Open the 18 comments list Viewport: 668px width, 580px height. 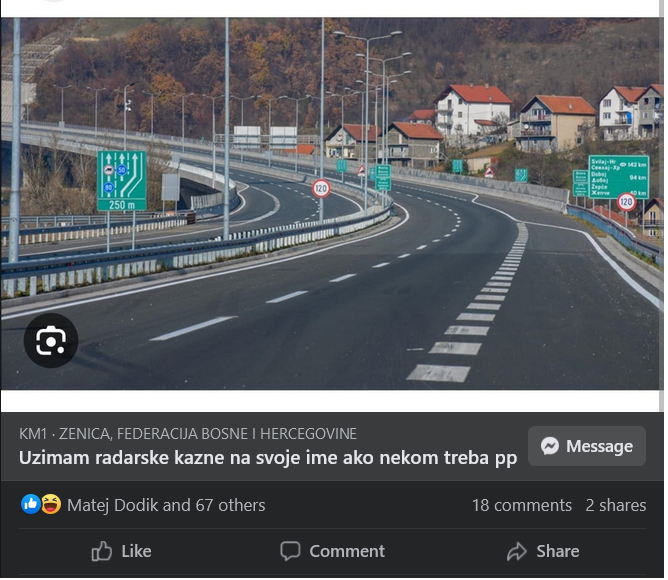[x=523, y=506]
